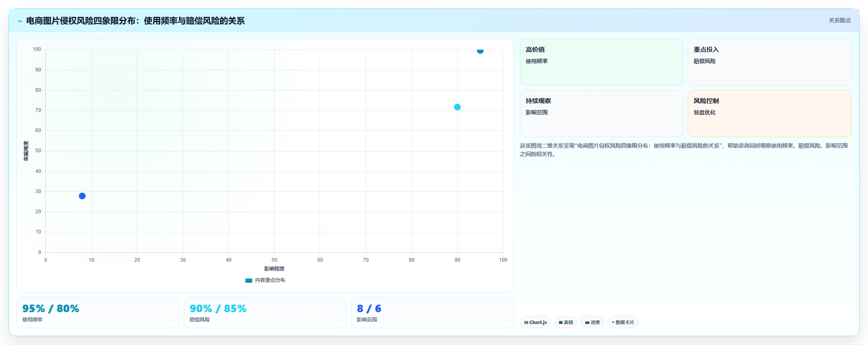Click the 关系散点 label in header
868x345 pixels.
(x=839, y=20)
